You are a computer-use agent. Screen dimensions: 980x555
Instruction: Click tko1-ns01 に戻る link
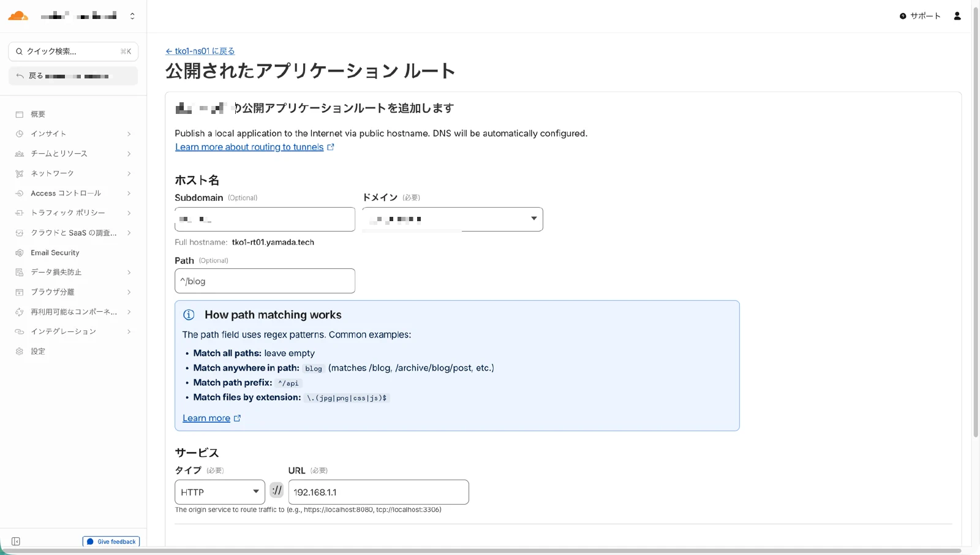(x=200, y=51)
